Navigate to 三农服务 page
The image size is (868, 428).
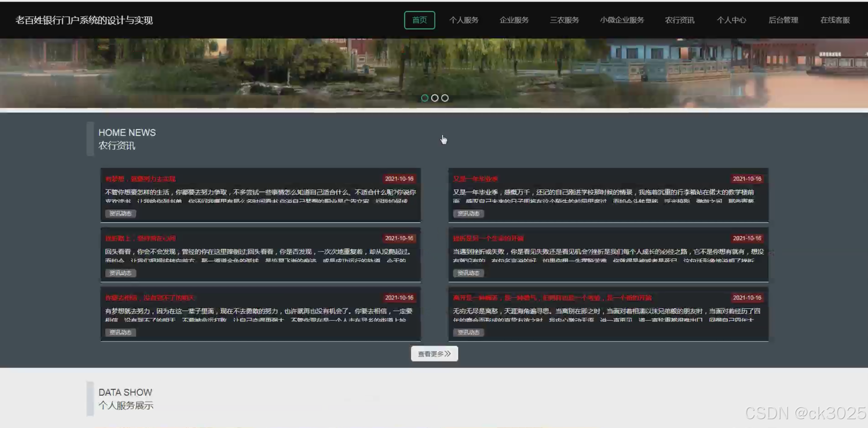pos(564,20)
